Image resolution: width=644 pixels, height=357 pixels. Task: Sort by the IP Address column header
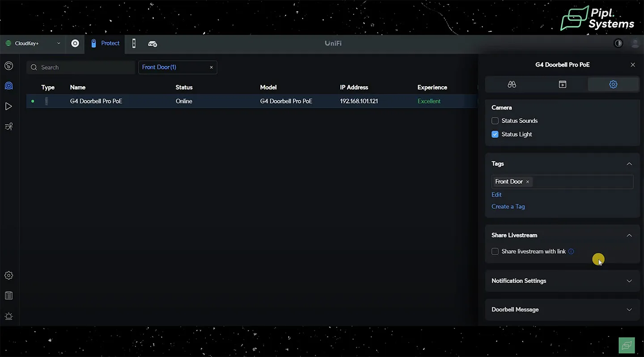(x=354, y=88)
